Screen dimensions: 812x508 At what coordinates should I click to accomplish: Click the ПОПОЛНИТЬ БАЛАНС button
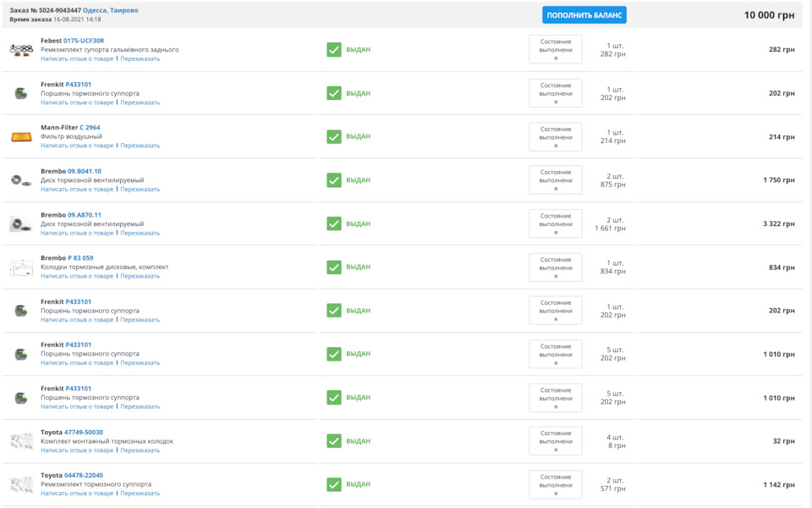coord(584,15)
